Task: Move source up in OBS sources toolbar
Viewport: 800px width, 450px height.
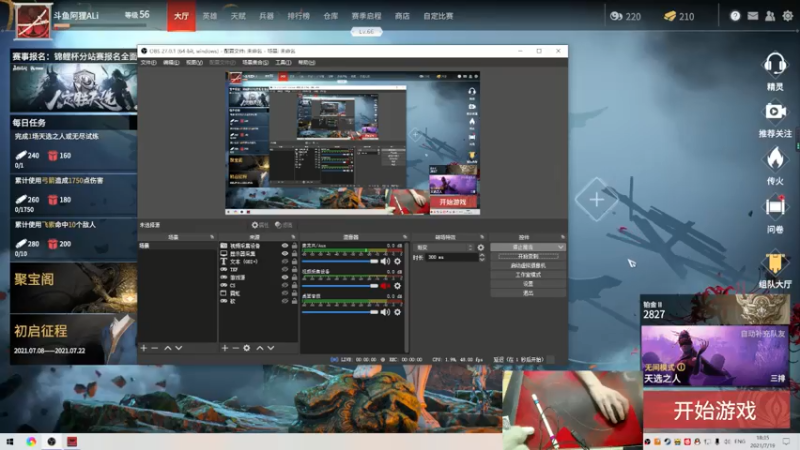Action: 260,348
